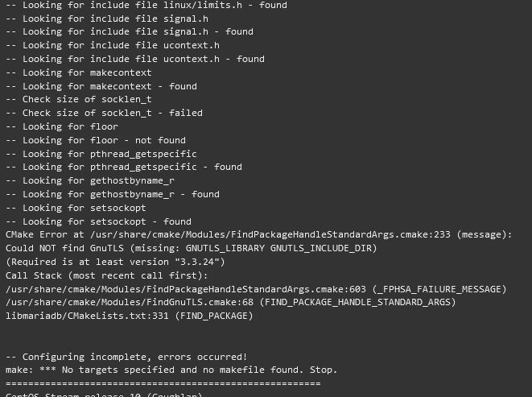The width and height of the screenshot is (532, 397).
Task: Click 'Configuring incomplete, errors occurred!' line
Action: (x=126, y=357)
